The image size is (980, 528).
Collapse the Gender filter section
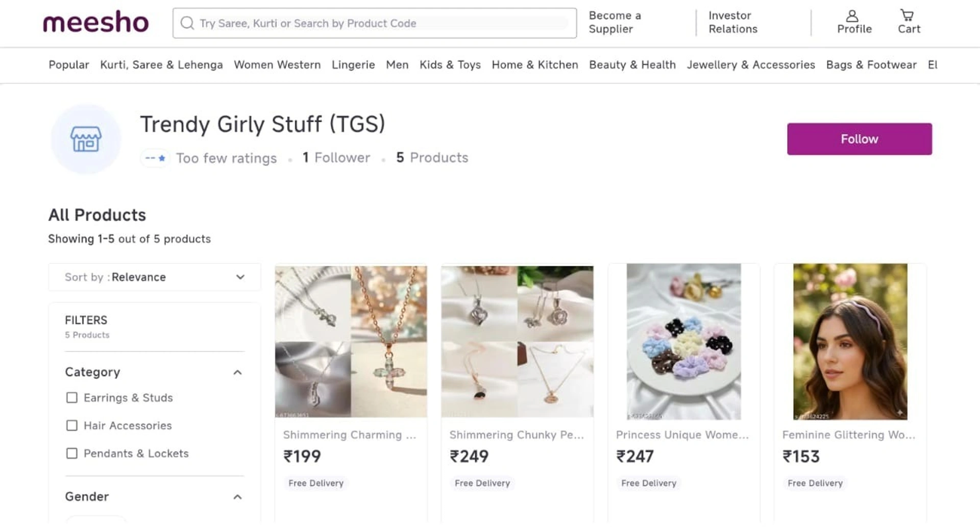tap(237, 497)
